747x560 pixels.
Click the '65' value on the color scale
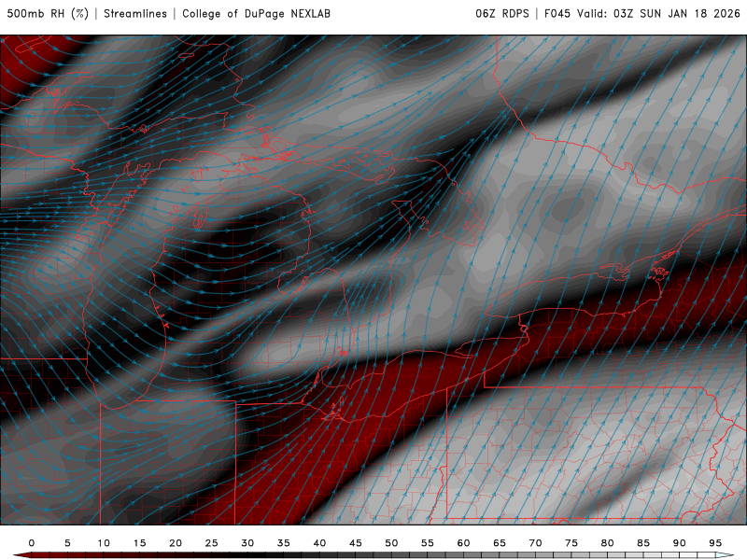(500, 543)
